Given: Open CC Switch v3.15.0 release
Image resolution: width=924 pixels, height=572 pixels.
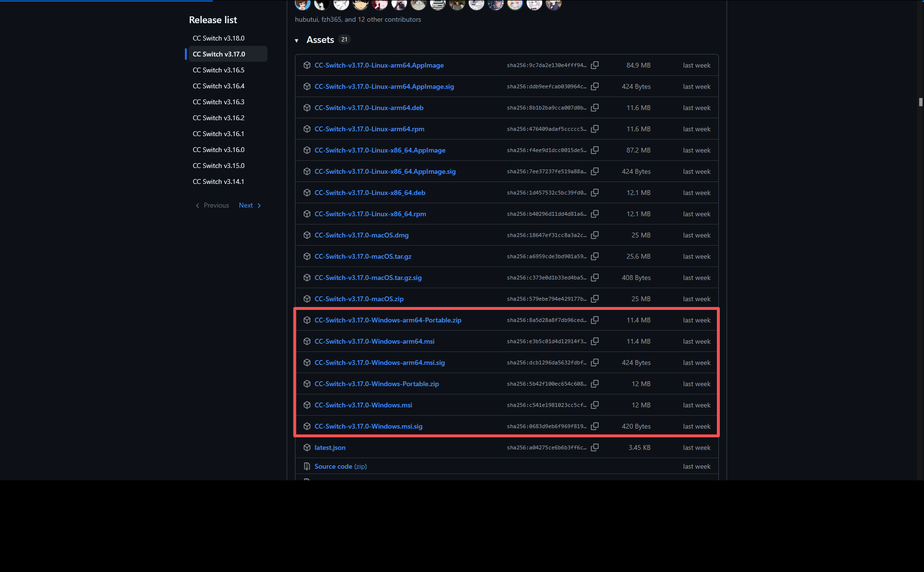Looking at the screenshot, I should point(219,166).
